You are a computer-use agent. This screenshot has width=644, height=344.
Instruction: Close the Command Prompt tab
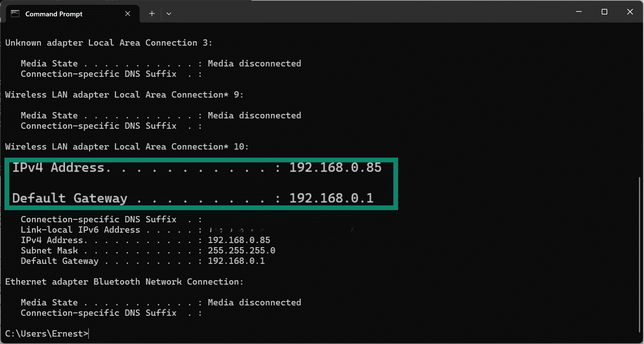pyautogui.click(x=128, y=13)
